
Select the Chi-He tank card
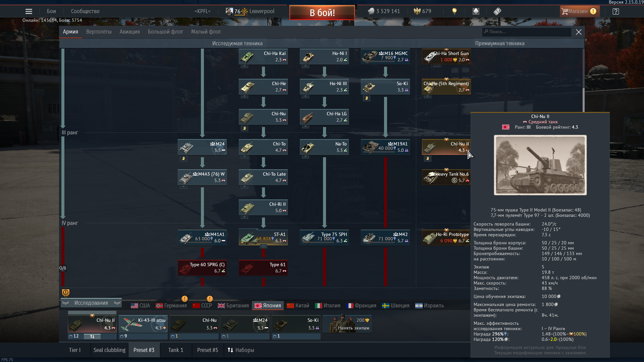click(x=263, y=87)
